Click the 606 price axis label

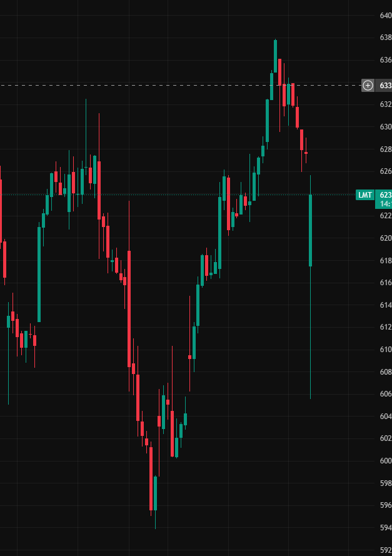tap(385, 394)
